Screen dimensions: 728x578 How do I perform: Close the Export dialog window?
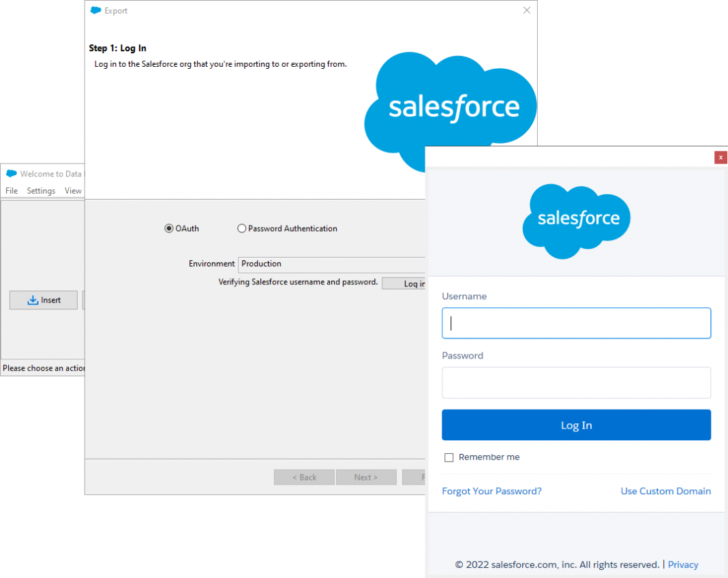pos(526,11)
